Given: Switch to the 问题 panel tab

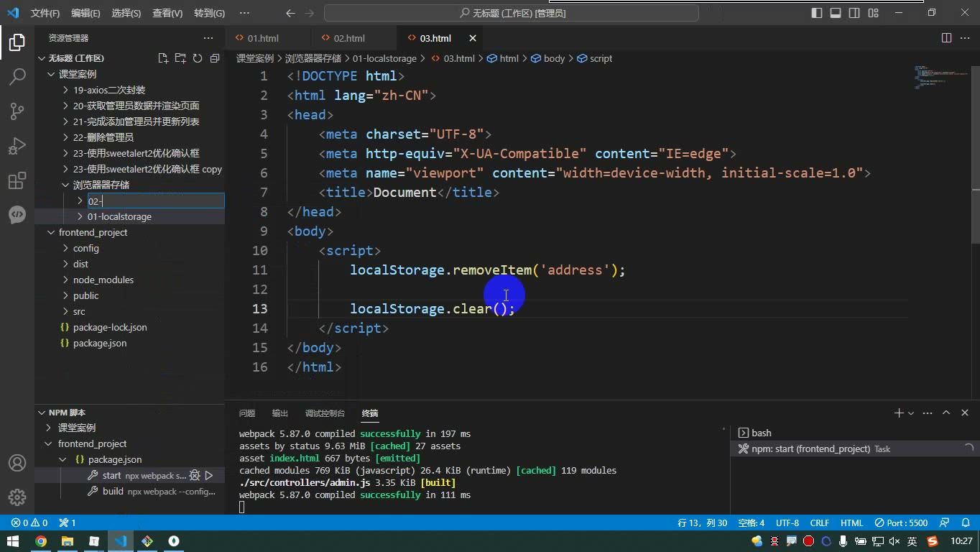Looking at the screenshot, I should [x=247, y=413].
